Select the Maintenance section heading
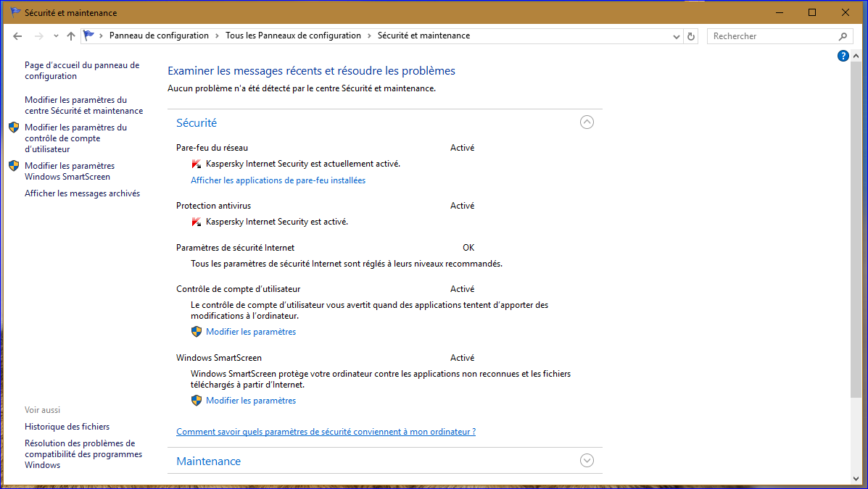The width and height of the screenshot is (868, 489). pos(208,461)
